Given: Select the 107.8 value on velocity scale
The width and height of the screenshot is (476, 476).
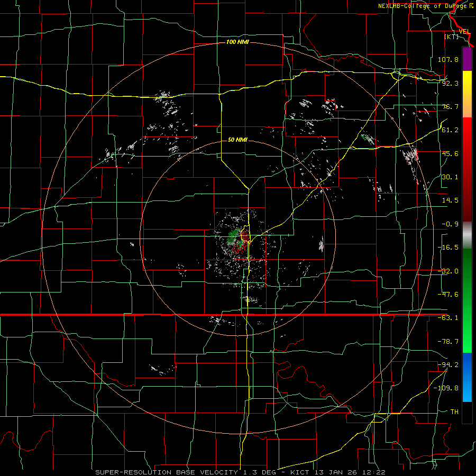Looking at the screenshot, I should pyautogui.click(x=448, y=59).
